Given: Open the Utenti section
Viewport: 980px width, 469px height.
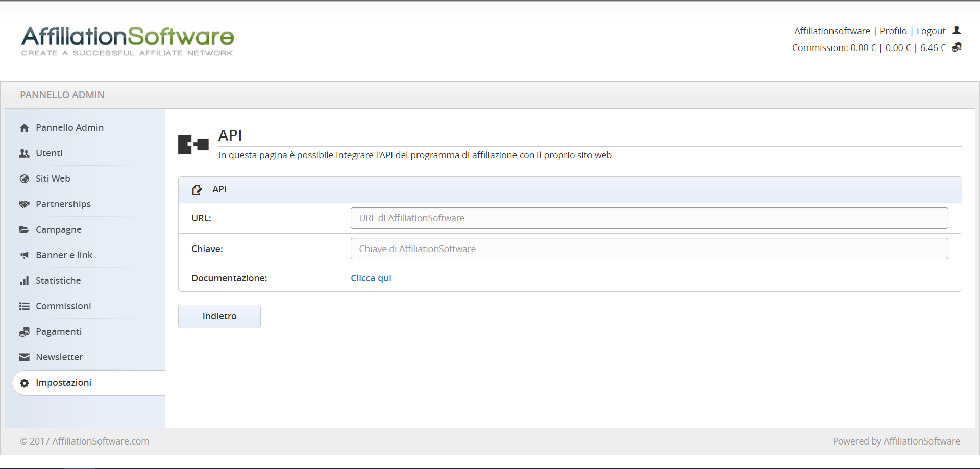Looking at the screenshot, I should click(x=49, y=153).
